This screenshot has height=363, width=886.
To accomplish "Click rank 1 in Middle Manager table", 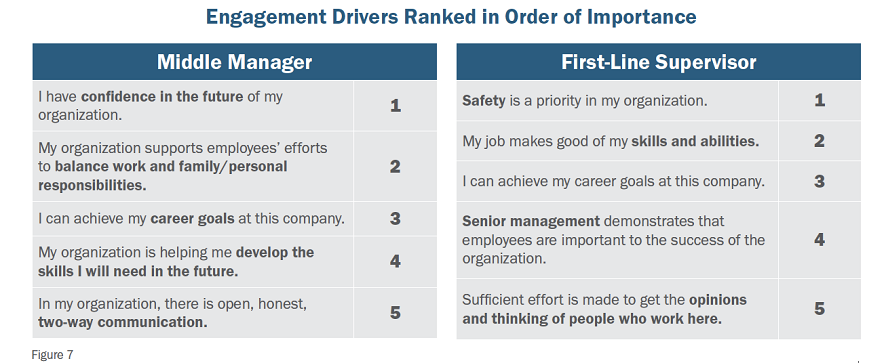I will 396,106.
